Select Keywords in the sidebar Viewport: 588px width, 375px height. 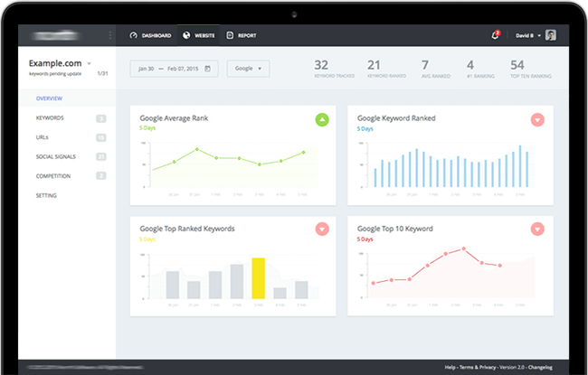51,118
